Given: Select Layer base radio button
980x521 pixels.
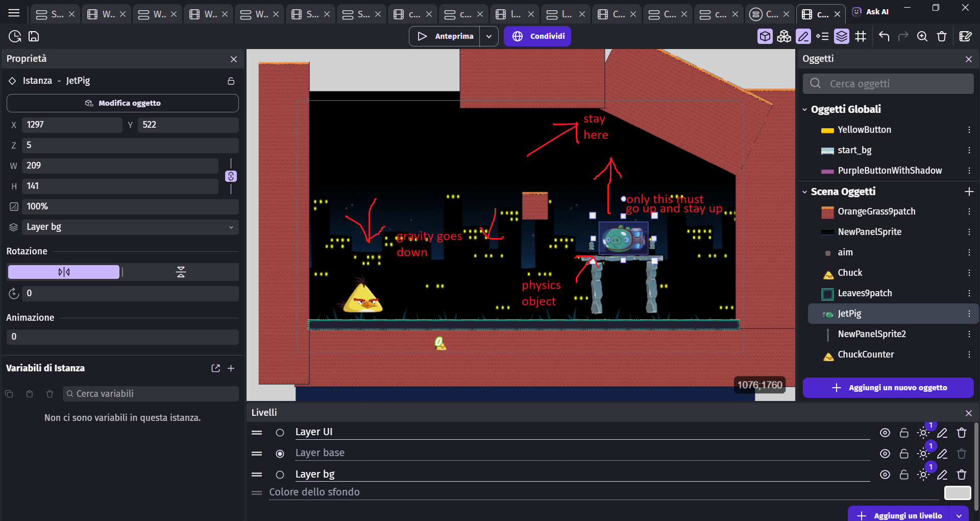Looking at the screenshot, I should pos(280,454).
